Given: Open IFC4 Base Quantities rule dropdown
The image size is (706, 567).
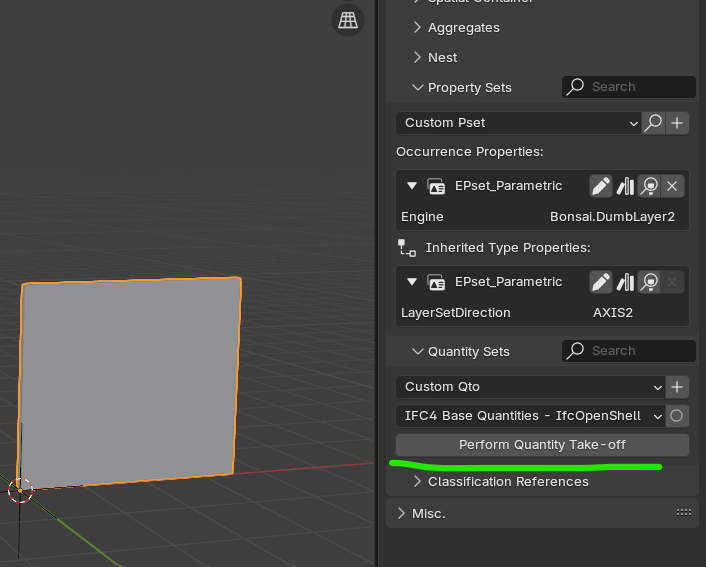Looking at the screenshot, I should pyautogui.click(x=530, y=416).
